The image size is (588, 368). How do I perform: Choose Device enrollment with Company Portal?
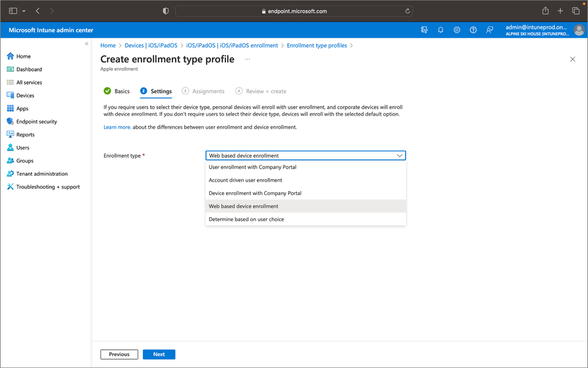pos(305,193)
